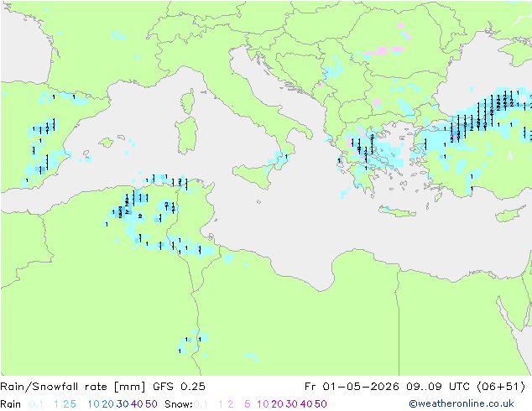Click the island of Crete on map
This screenshot has width=532, height=411.
397,211
